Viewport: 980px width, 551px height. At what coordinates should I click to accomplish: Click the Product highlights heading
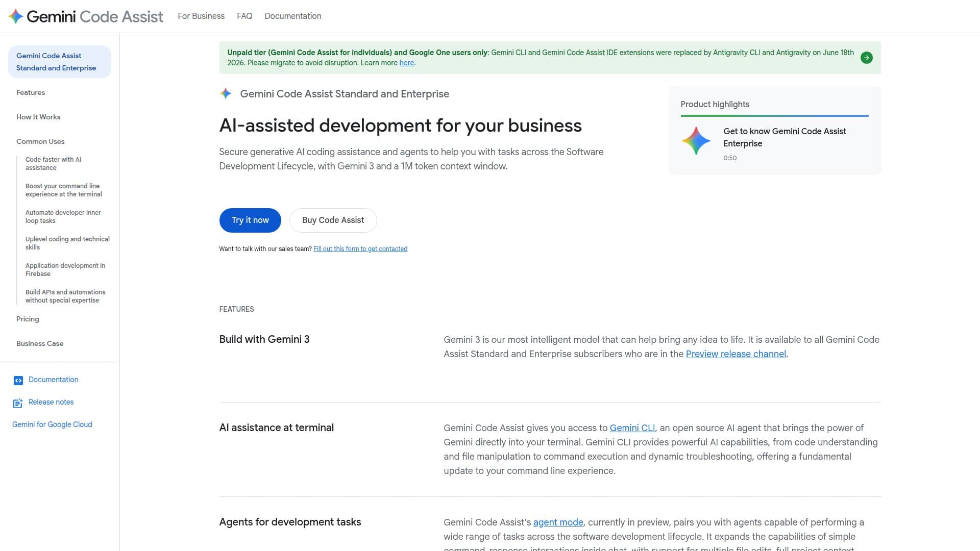pos(715,104)
